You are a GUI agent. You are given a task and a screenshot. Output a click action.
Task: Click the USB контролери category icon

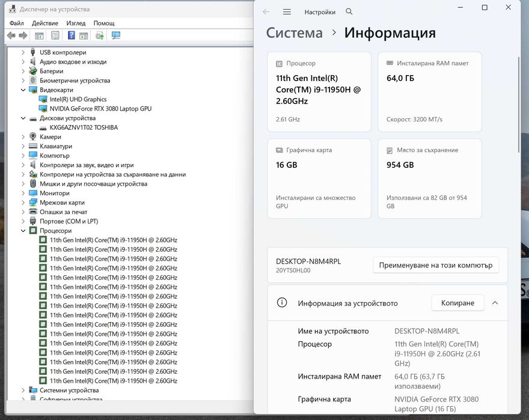tap(32, 52)
